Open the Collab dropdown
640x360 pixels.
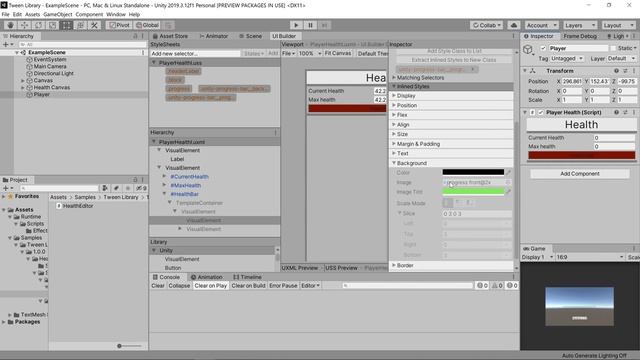tap(487, 25)
